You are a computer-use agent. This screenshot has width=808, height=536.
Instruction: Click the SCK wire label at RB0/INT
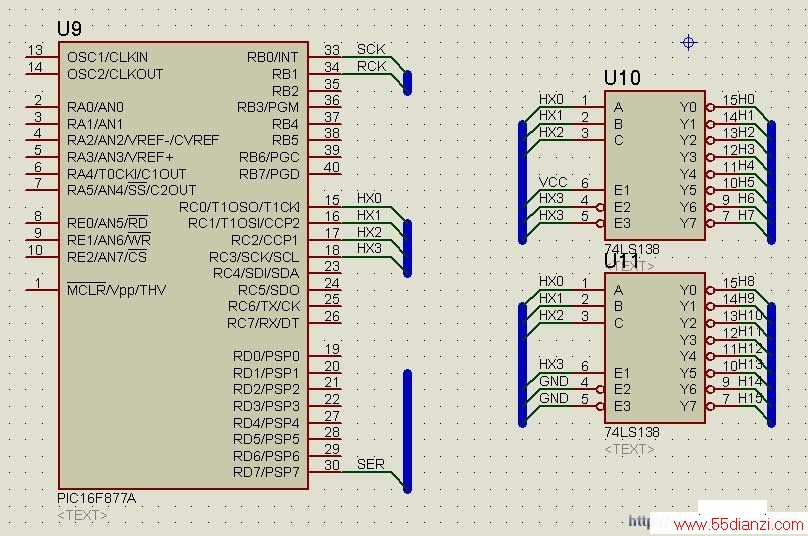tap(371, 49)
